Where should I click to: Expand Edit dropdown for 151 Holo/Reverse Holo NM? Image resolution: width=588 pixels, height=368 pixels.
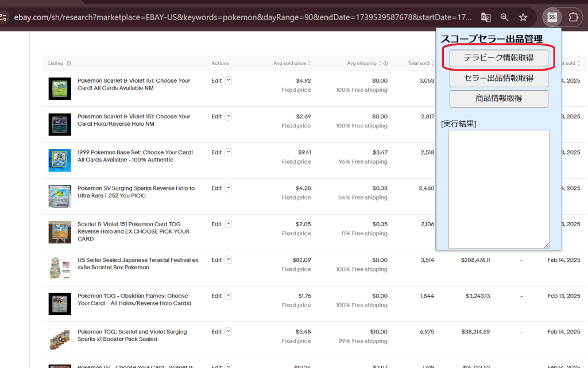pos(229,117)
